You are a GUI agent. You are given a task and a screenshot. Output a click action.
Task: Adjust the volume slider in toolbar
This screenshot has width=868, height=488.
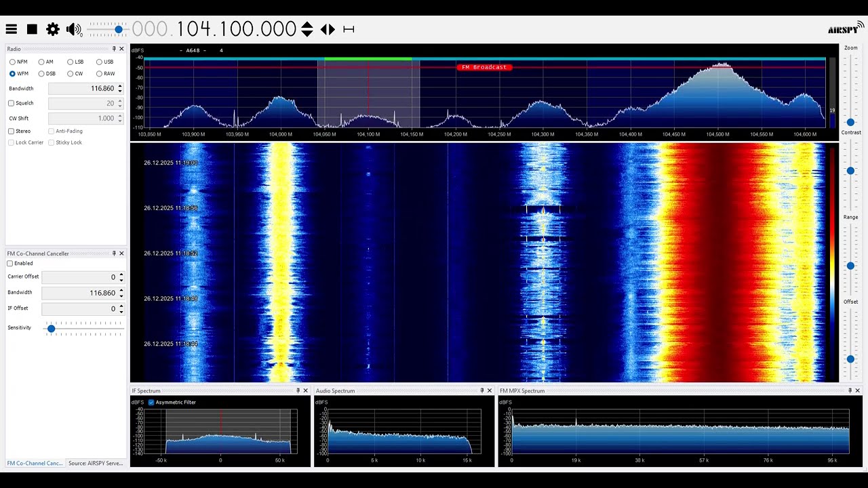tap(119, 29)
